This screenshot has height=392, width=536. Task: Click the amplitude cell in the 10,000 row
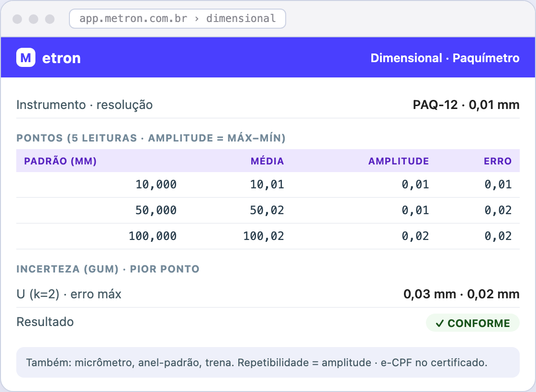click(415, 185)
